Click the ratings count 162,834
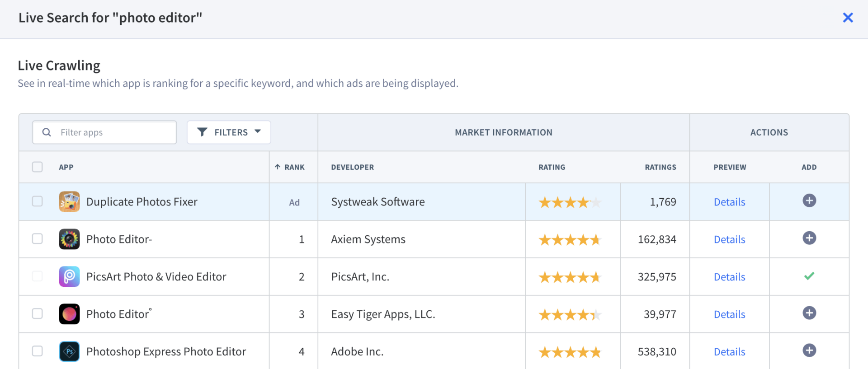The image size is (868, 369). click(x=657, y=239)
